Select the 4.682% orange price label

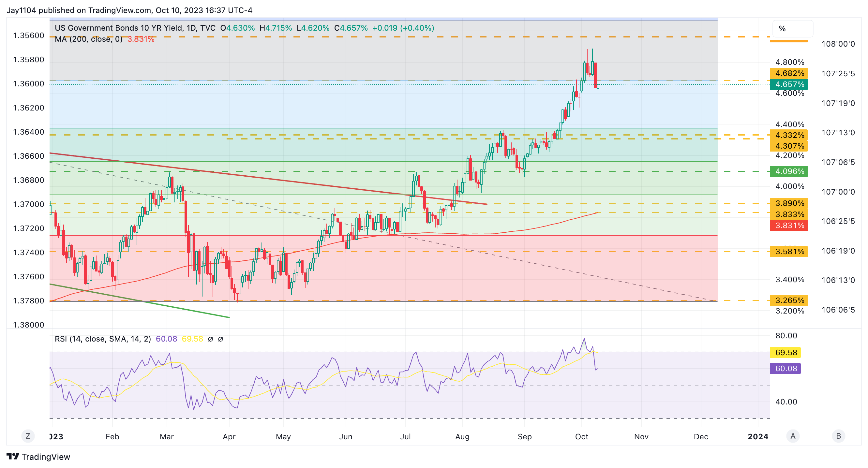click(x=789, y=73)
